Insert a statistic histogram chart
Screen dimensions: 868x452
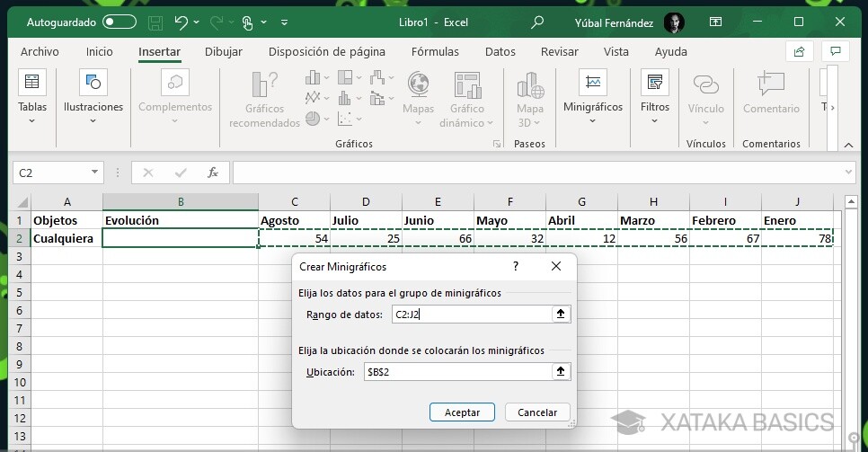[x=350, y=99]
